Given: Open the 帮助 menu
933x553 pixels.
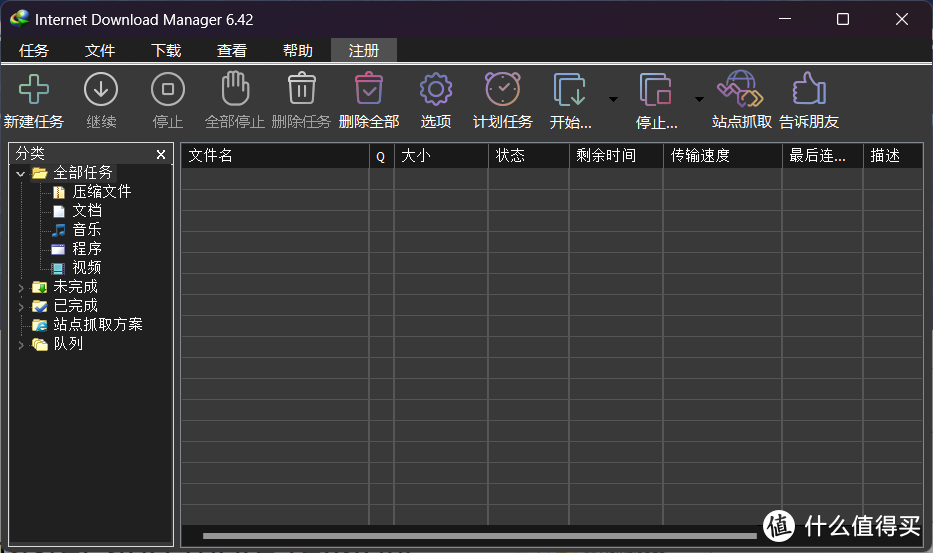Looking at the screenshot, I should pyautogui.click(x=298, y=51).
